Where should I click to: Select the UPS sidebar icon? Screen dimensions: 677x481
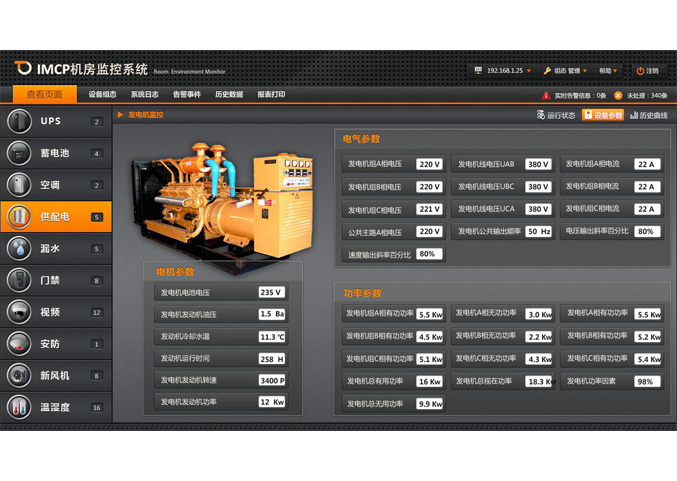pyautogui.click(x=20, y=121)
